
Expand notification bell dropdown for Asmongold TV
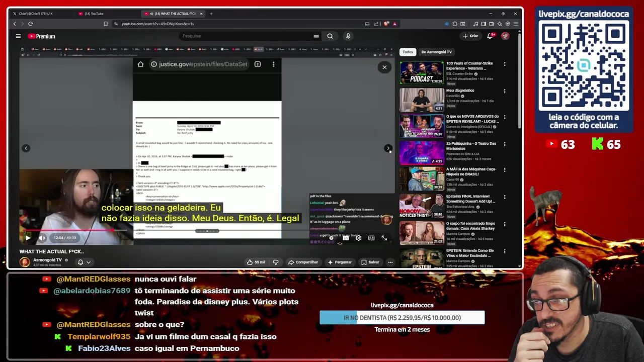(84, 262)
